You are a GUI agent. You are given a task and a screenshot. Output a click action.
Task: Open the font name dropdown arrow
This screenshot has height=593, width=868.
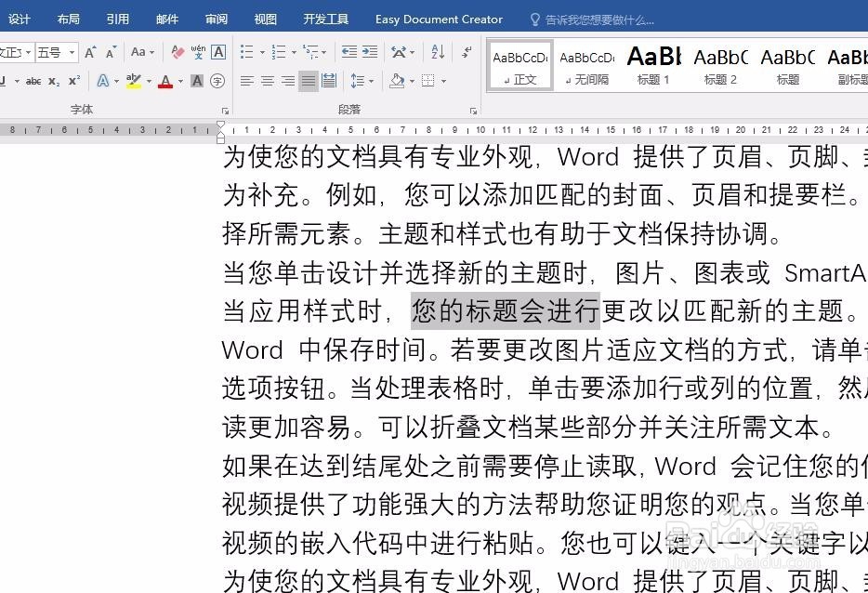[x=28, y=53]
